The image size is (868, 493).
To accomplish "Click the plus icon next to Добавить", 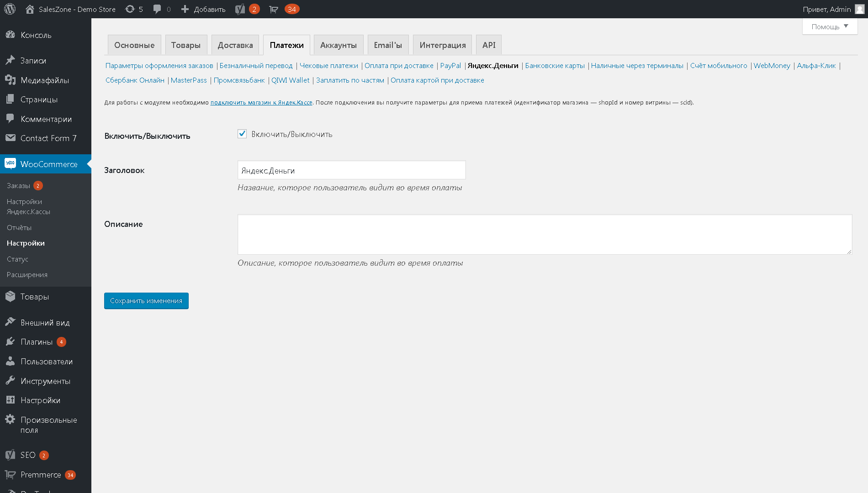I will coord(185,9).
